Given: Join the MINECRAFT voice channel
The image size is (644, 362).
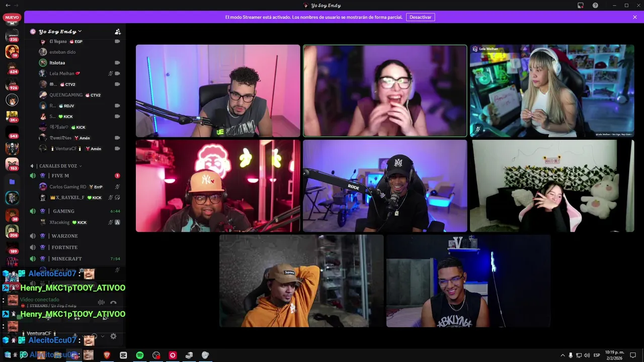Looking at the screenshot, I should [75, 259].
